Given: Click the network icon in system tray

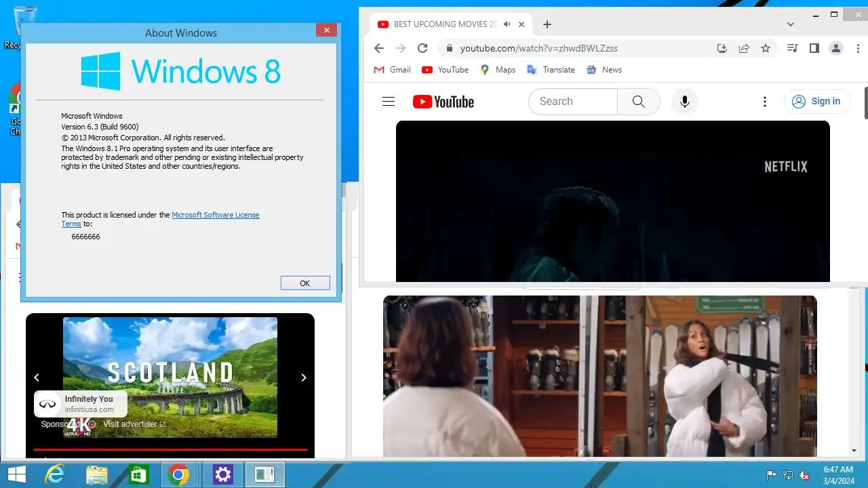Looking at the screenshot, I should [x=788, y=475].
